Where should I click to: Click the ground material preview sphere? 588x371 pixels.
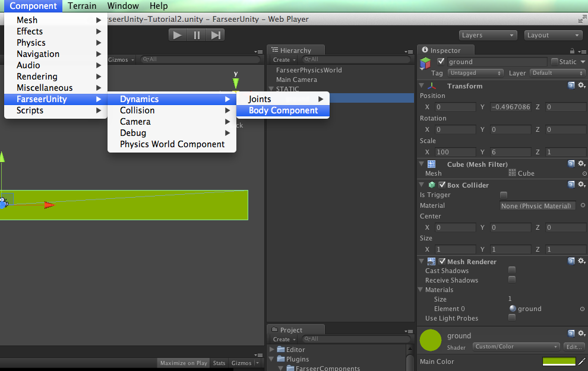pyautogui.click(x=431, y=340)
